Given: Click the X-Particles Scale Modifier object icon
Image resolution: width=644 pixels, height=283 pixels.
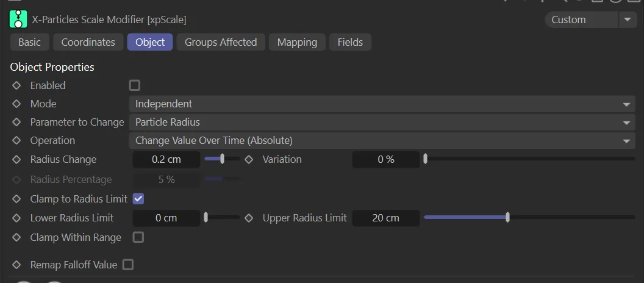Looking at the screenshot, I should [18, 20].
